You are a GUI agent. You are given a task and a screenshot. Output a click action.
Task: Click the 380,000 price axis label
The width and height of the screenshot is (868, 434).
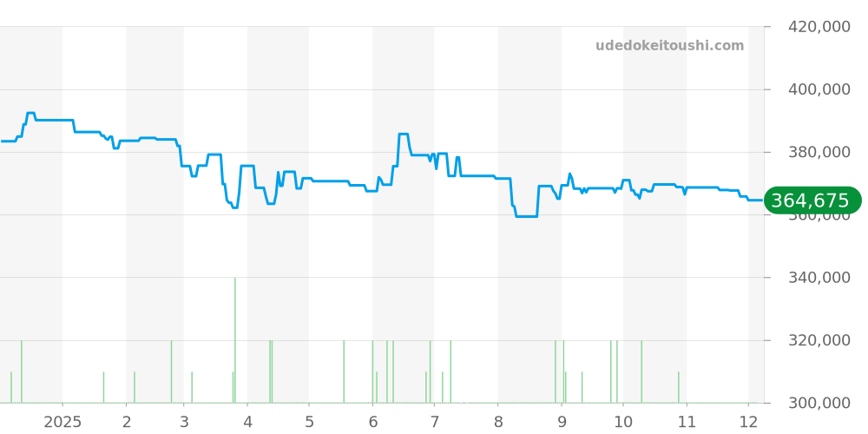(819, 153)
